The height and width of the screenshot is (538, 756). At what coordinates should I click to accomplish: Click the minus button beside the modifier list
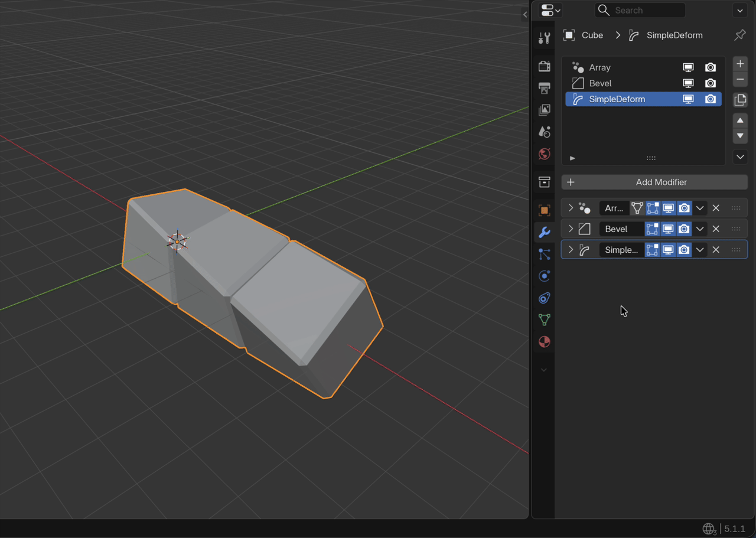coord(740,79)
